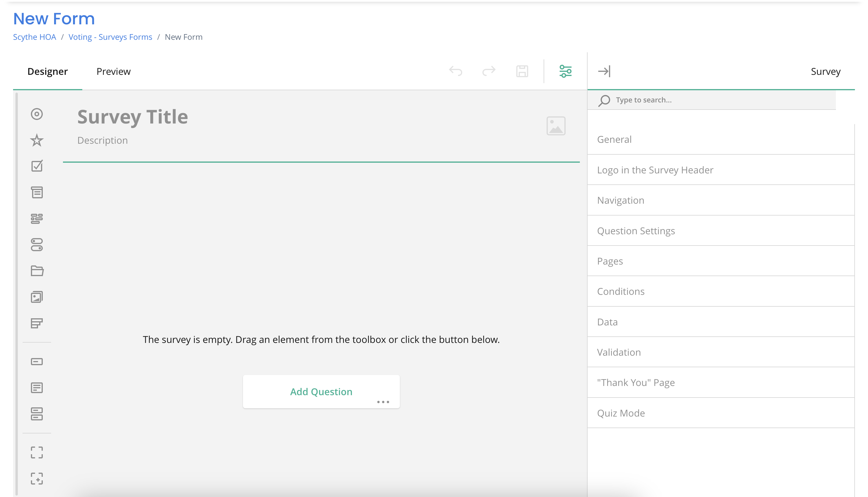Select the Radiogroup question tool icon
This screenshot has height=497, width=868.
(37, 114)
